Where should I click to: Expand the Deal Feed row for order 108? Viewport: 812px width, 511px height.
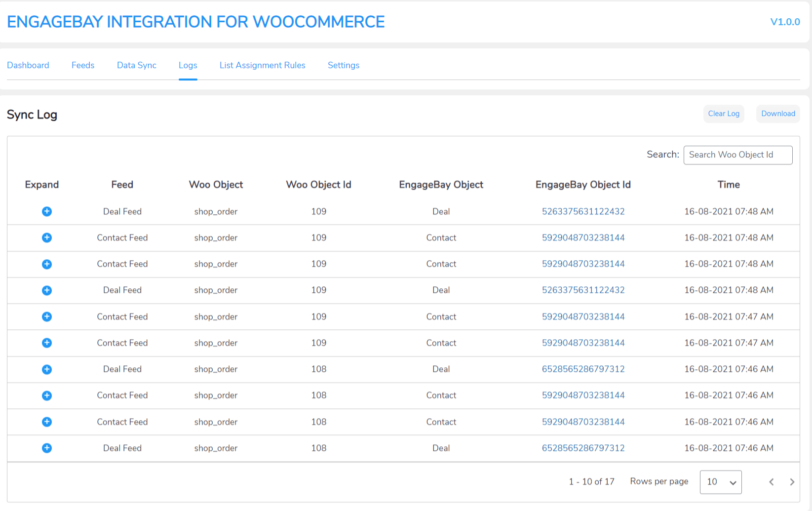click(x=47, y=369)
